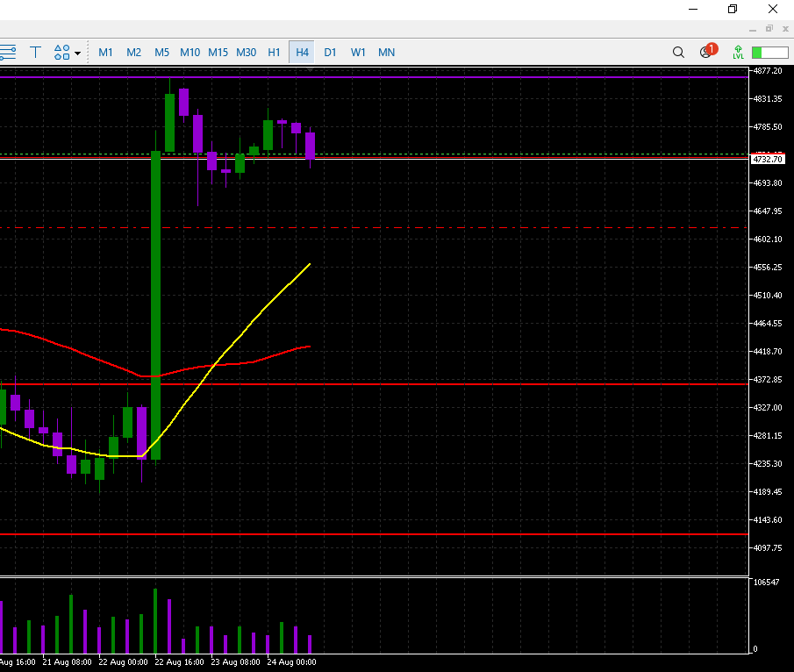Click the green LVL indicator icon
Image resolution: width=794 pixels, height=672 pixels.
738,53
